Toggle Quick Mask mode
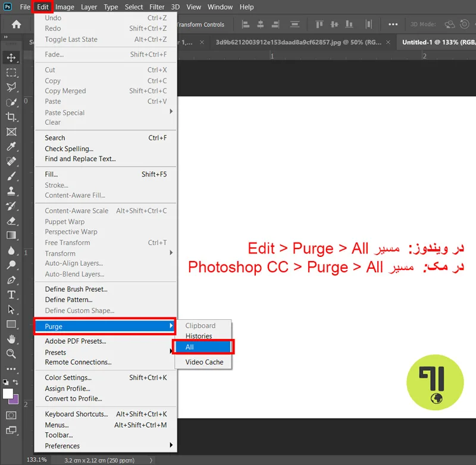476x465 pixels. [x=11, y=415]
